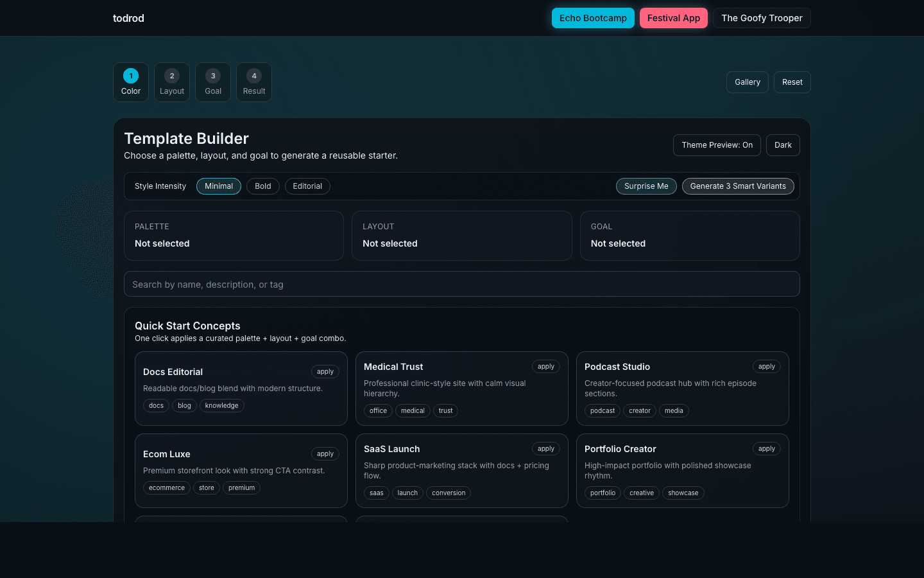Click the Palette Not selected card
Viewport: 924px width, 578px height.
coord(234,236)
